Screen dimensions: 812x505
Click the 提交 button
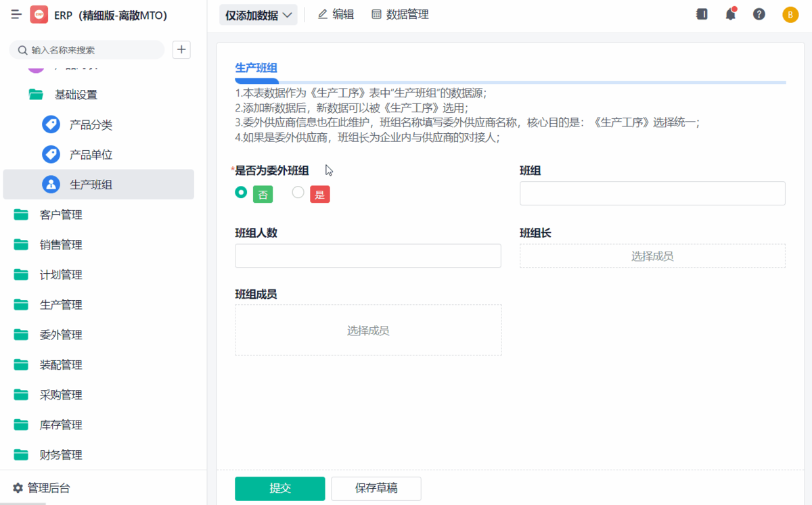(x=279, y=488)
